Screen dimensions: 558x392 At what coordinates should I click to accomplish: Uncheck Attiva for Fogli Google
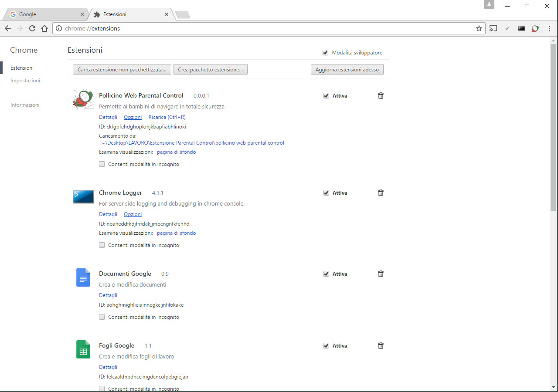coord(326,345)
